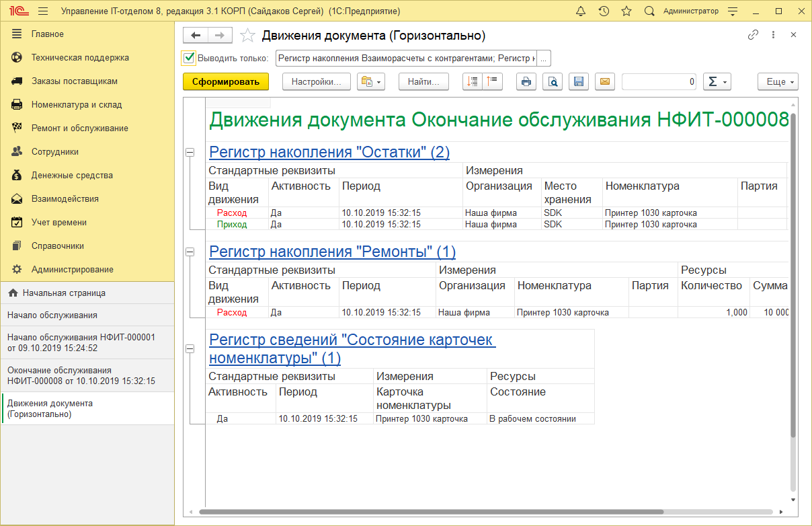Open the print dialog icon
The height and width of the screenshot is (526, 812).
coord(526,81)
